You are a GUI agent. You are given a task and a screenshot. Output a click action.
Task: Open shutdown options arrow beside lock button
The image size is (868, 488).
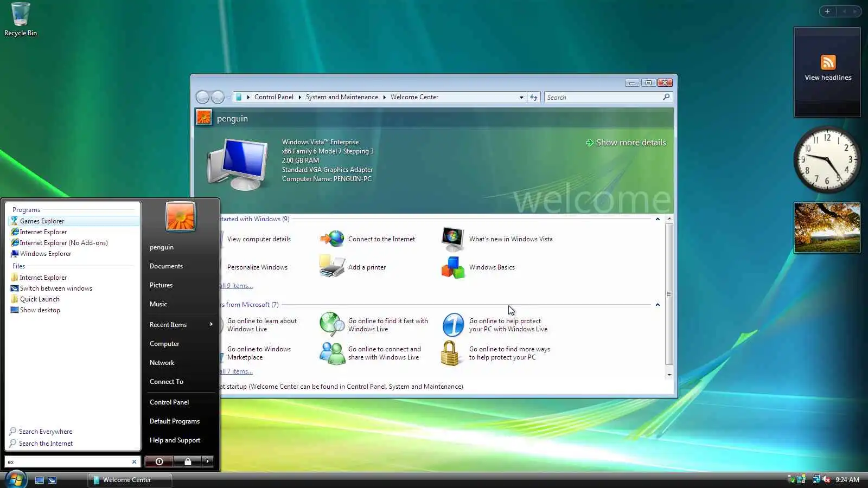pyautogui.click(x=207, y=461)
